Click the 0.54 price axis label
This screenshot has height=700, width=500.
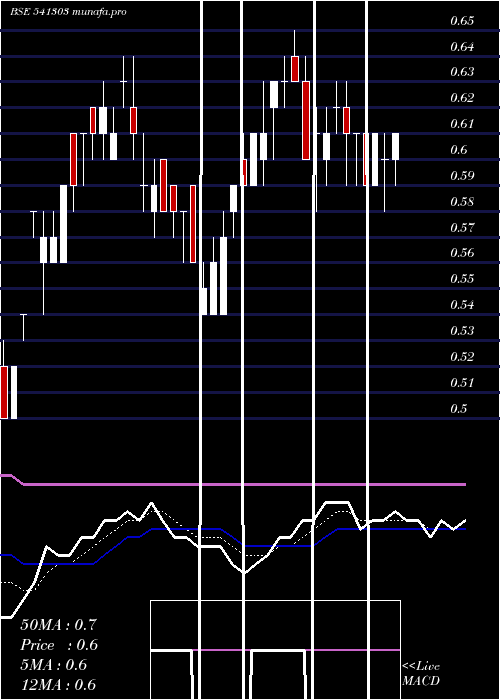[x=462, y=304]
